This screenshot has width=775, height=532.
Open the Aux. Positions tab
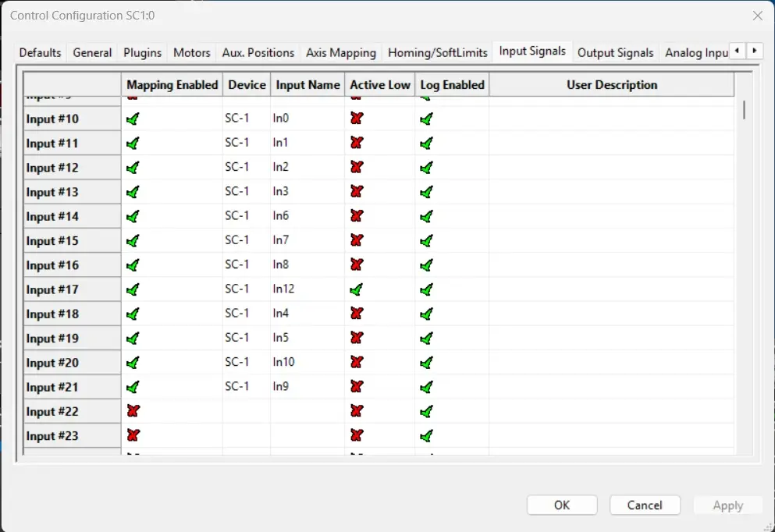tap(258, 52)
